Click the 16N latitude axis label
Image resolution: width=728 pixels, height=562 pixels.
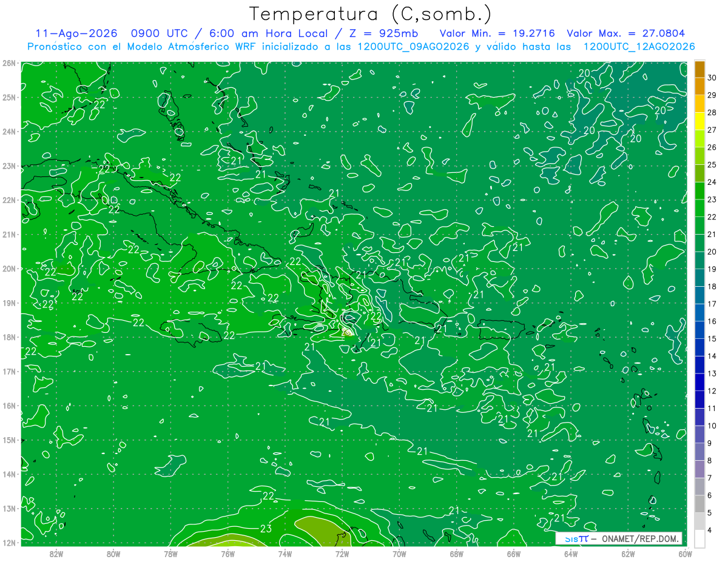coord(9,406)
